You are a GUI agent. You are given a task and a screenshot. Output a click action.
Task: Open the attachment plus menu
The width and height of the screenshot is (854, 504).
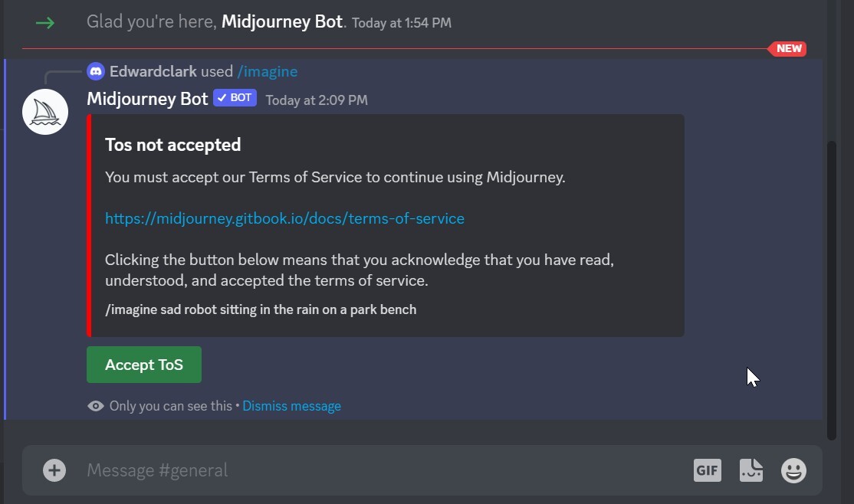tap(54, 470)
